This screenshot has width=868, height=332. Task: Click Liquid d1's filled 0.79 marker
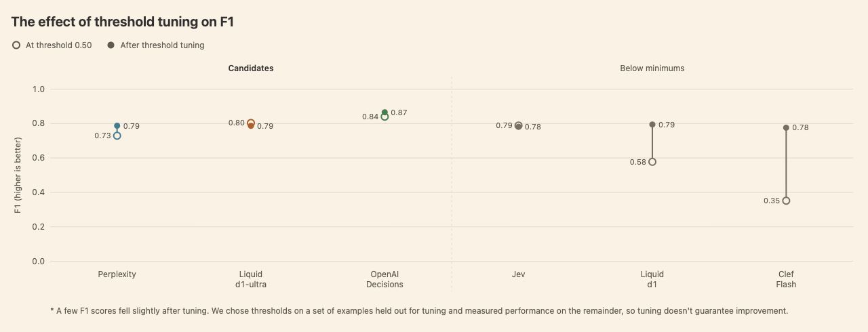coord(652,125)
